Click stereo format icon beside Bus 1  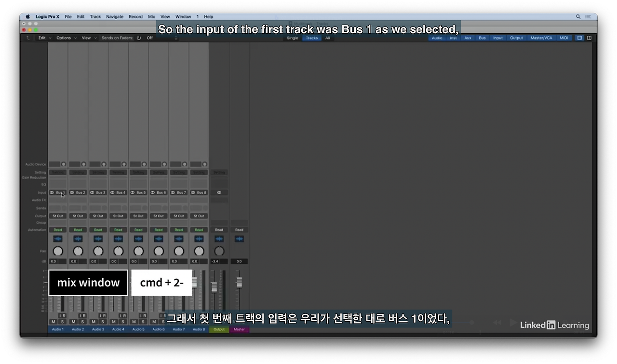(x=52, y=193)
